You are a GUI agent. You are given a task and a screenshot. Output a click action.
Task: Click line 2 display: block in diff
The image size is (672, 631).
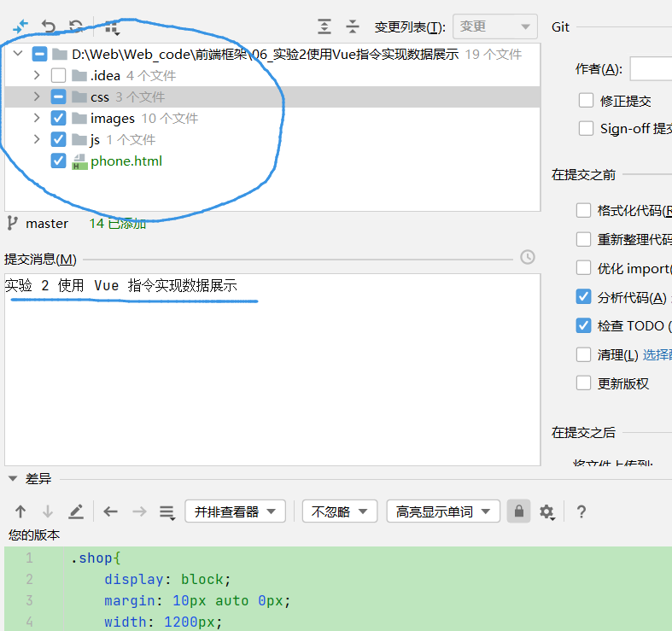click(167, 579)
